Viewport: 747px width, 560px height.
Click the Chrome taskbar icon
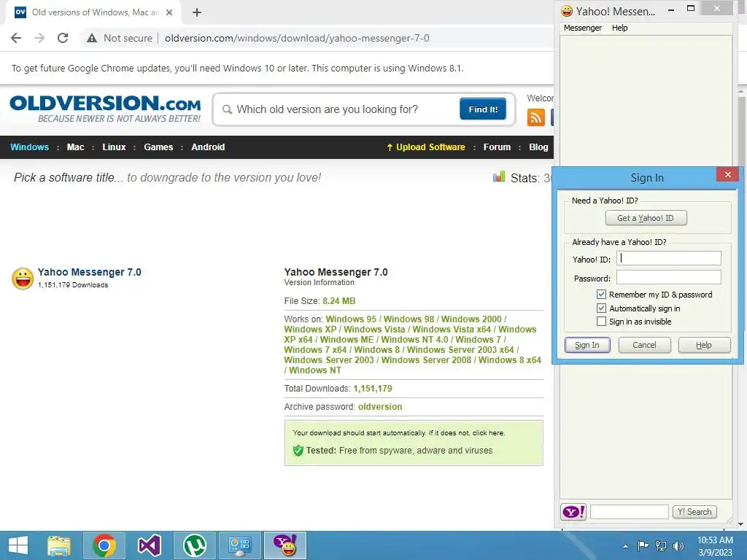click(104, 545)
